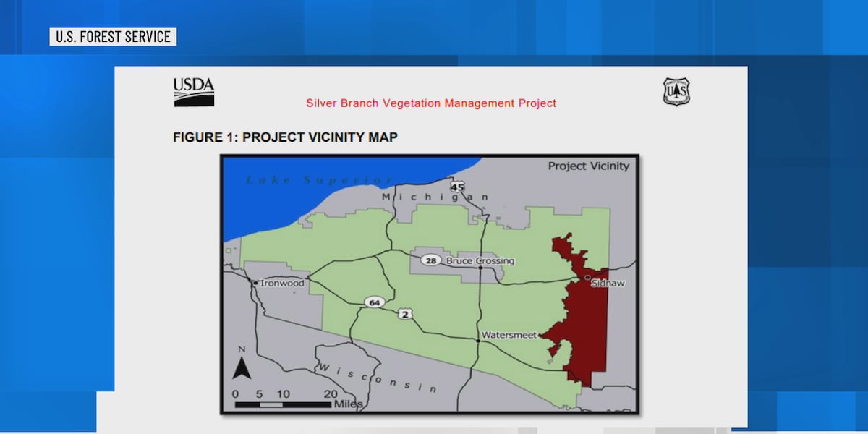Click the Silver Branch Vegetation Management Project title
This screenshot has width=868, height=434.
pyautogui.click(x=431, y=103)
